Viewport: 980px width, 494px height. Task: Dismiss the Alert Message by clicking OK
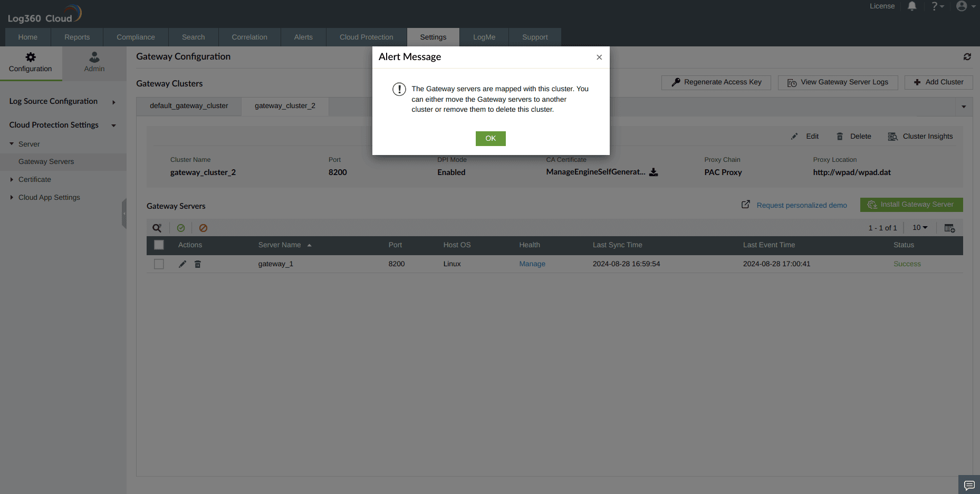[490, 138]
